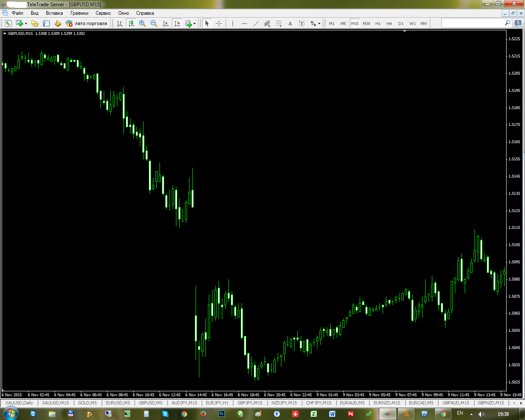Image resolution: width=525 pixels, height=420 pixels.
Task: Click the gray chart shift marker triangle
Action: tap(405, 32)
